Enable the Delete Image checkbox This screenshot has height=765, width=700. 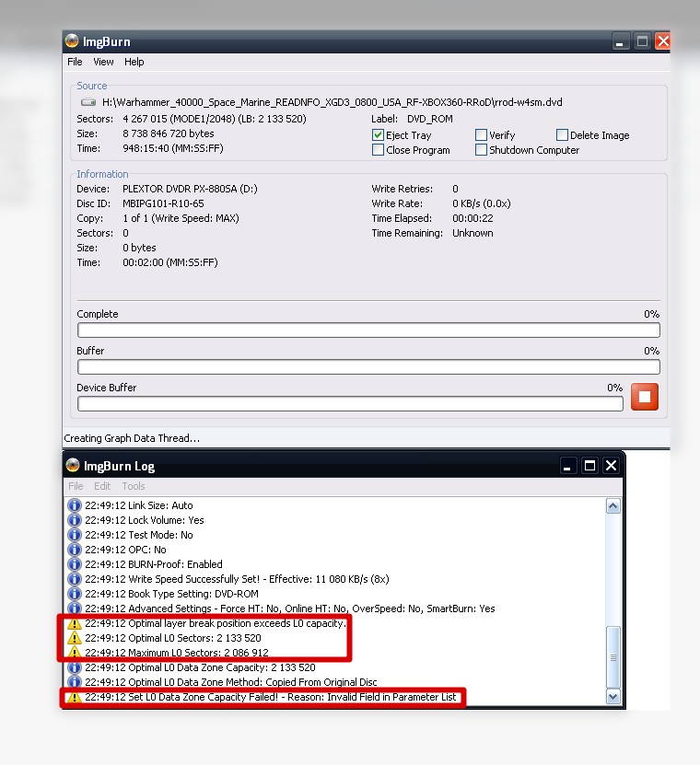click(x=563, y=135)
